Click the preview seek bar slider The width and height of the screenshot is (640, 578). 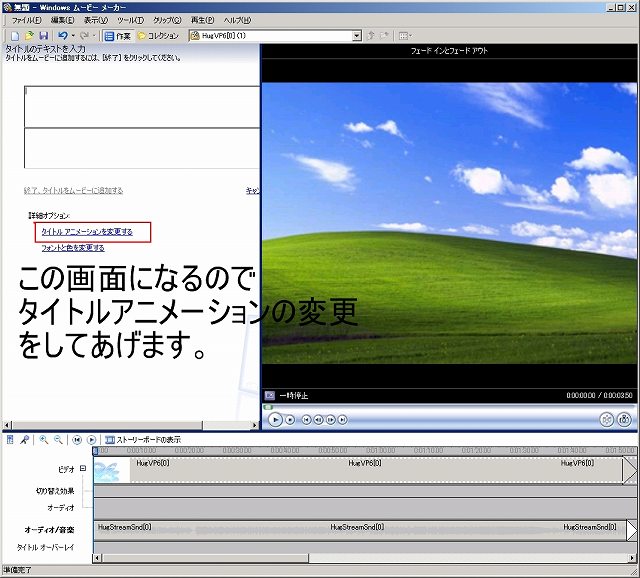268,407
